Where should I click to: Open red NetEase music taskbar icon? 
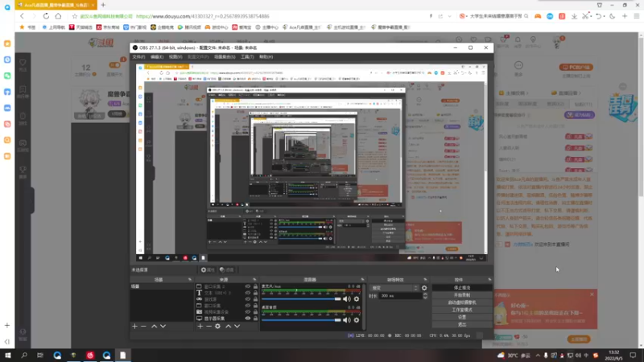tap(90, 356)
